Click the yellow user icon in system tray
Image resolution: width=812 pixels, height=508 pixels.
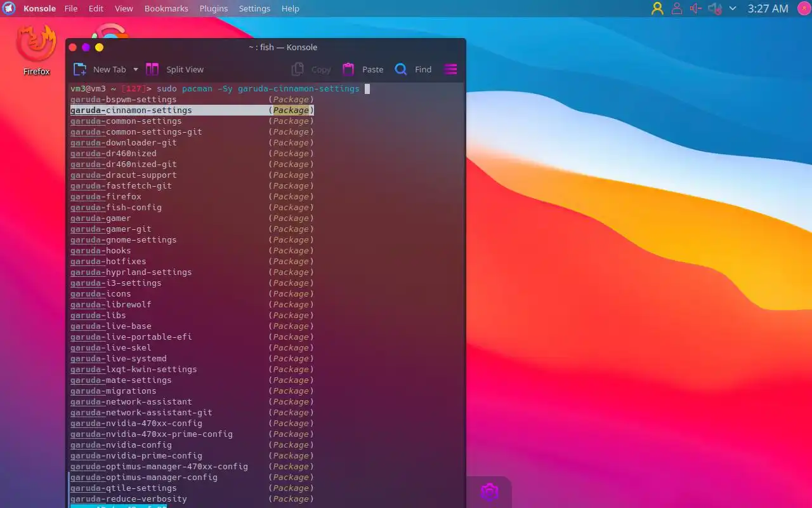pos(657,8)
